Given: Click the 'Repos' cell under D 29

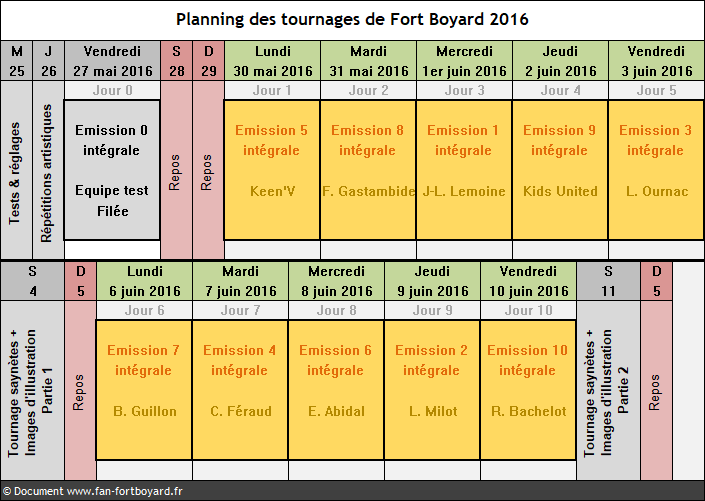Looking at the screenshot, I should pyautogui.click(x=208, y=170).
